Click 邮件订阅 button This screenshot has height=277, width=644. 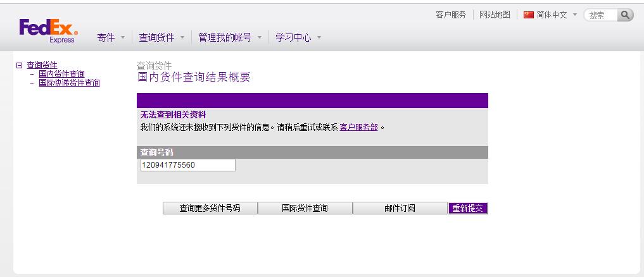pyautogui.click(x=400, y=208)
